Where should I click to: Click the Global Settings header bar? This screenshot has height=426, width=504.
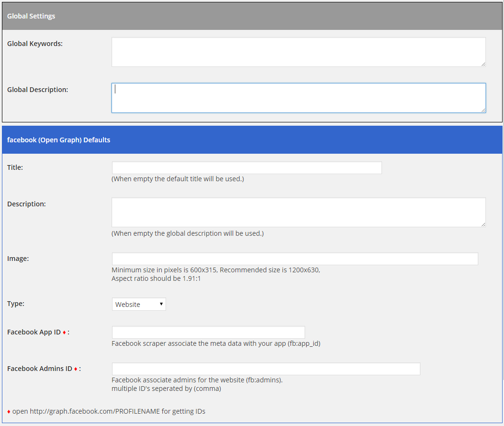point(252,16)
